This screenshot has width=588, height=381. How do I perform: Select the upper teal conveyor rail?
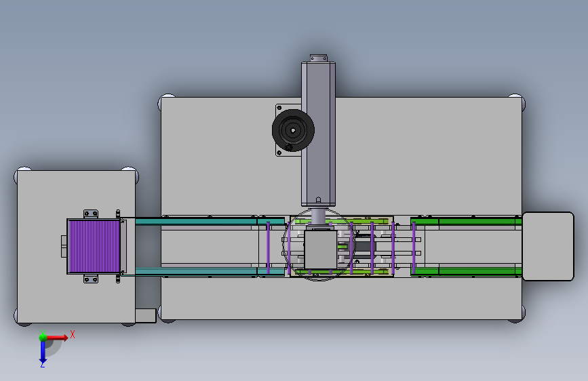pyautogui.click(x=210, y=222)
